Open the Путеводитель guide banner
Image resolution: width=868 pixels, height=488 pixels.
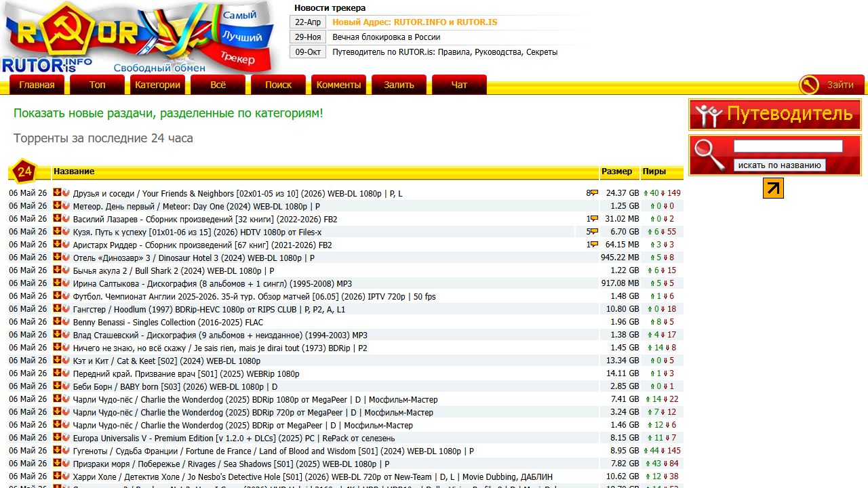(775, 115)
